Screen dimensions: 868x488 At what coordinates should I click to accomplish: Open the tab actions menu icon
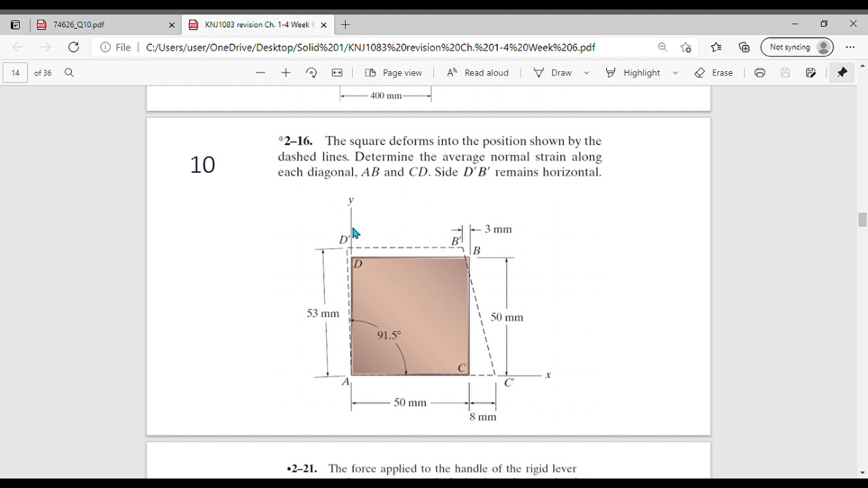pyautogui.click(x=16, y=25)
